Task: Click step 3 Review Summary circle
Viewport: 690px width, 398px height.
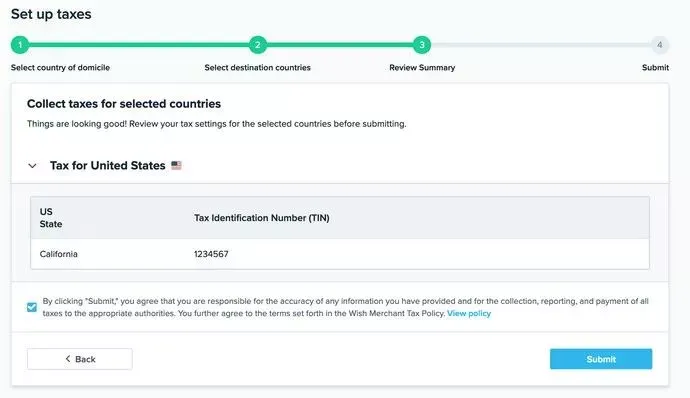Action: [x=422, y=45]
